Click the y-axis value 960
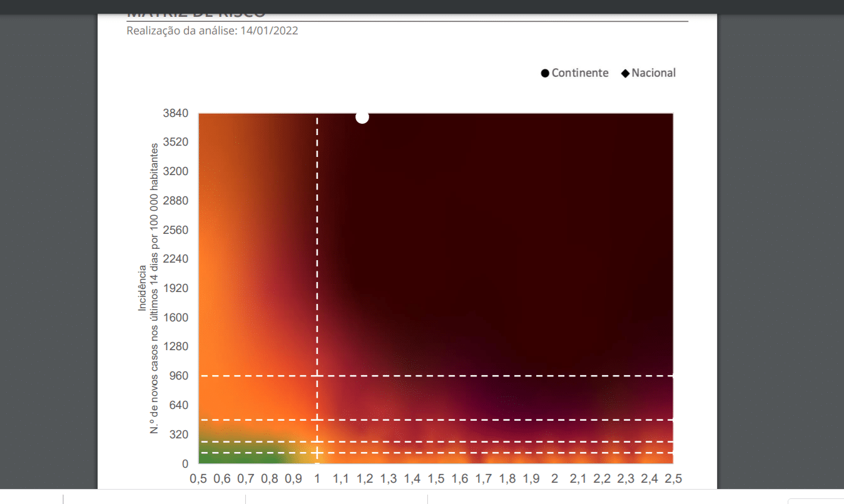This screenshot has width=844, height=504. point(179,376)
